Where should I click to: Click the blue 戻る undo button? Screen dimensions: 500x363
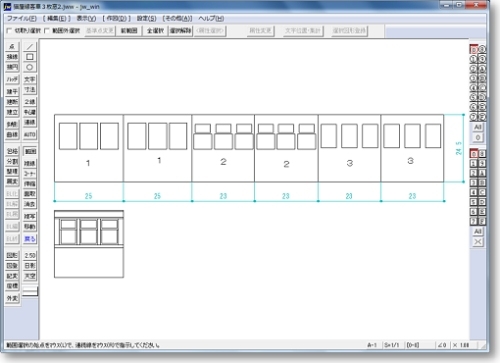[30, 239]
